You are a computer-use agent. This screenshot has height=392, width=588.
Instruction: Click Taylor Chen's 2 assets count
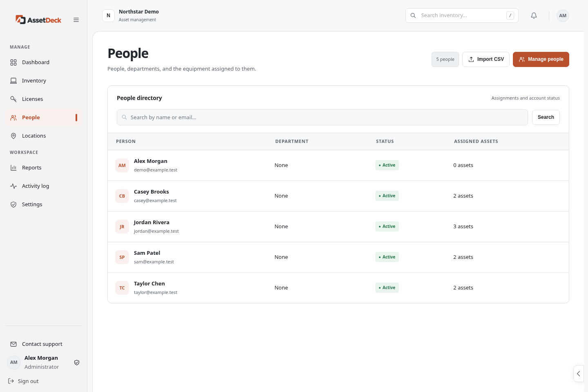pos(463,288)
